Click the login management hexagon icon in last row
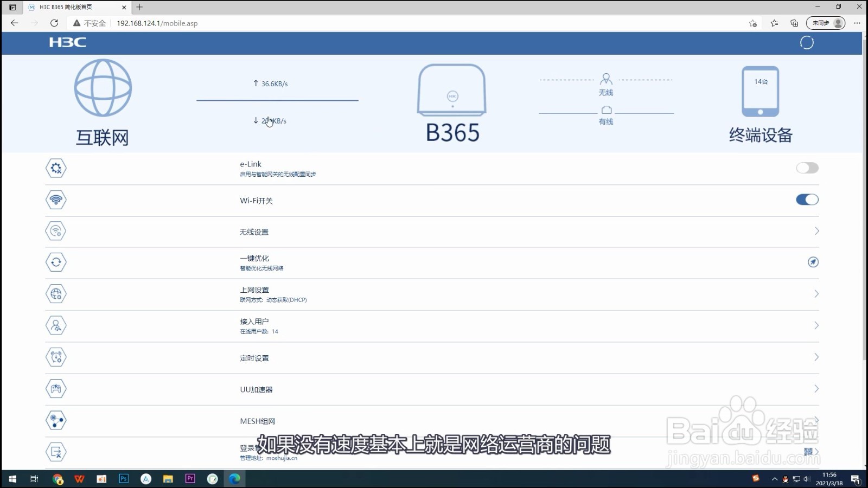868x488 pixels. 56,452
